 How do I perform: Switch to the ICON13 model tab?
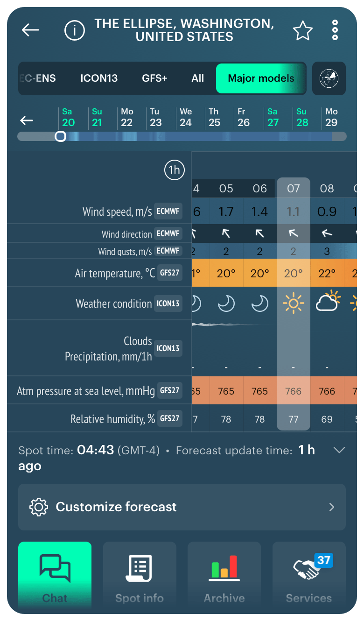tap(99, 79)
